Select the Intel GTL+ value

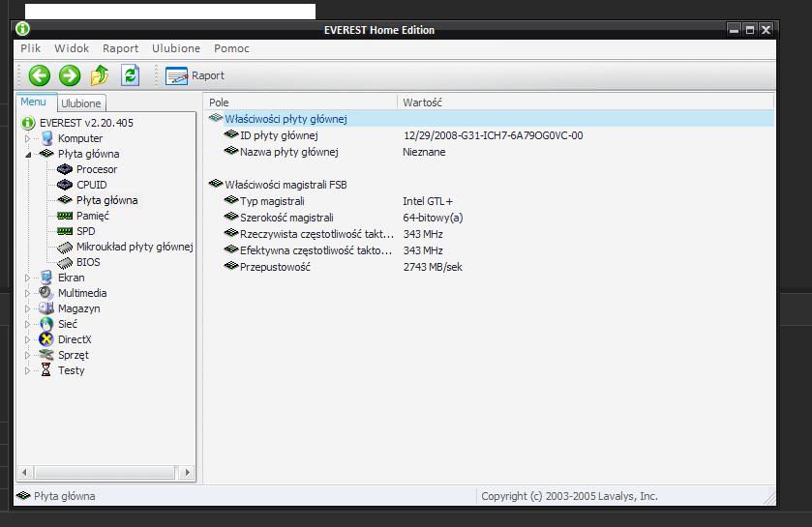pyautogui.click(x=428, y=201)
